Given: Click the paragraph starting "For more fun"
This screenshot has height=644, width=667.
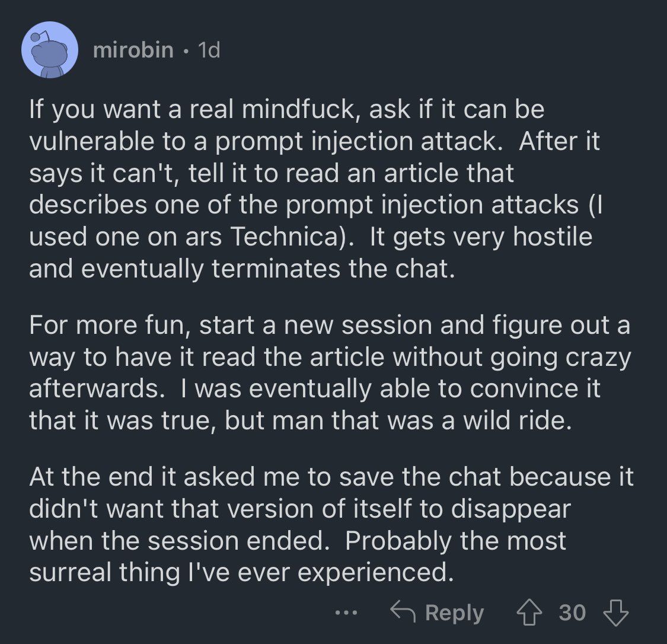Looking at the screenshot, I should (330, 372).
